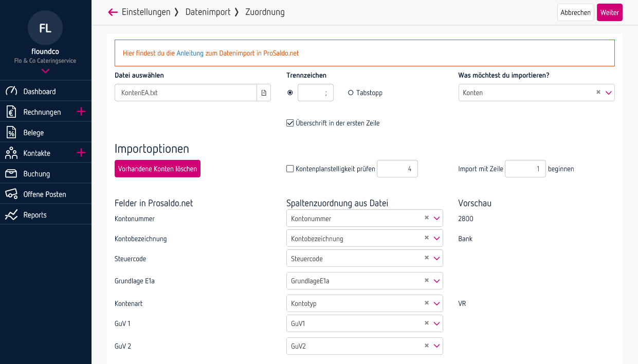Select the Tabstopp radio button
Viewport: 638px width, 364px height.
pyautogui.click(x=351, y=93)
